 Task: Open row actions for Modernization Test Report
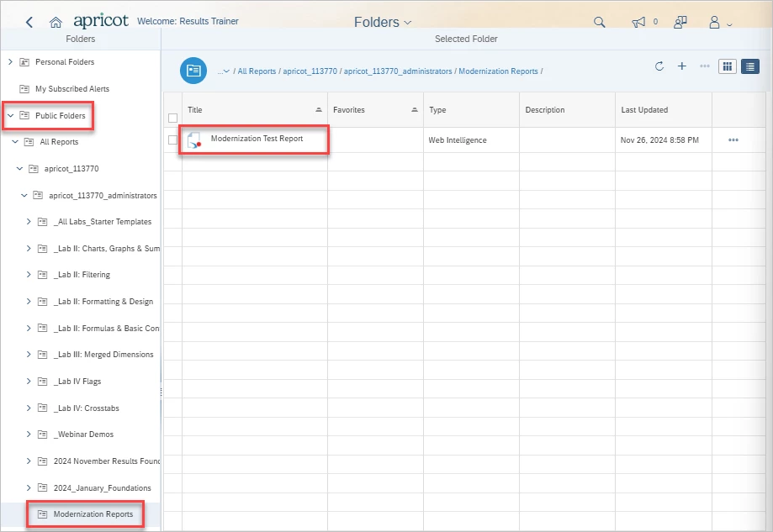(x=733, y=140)
